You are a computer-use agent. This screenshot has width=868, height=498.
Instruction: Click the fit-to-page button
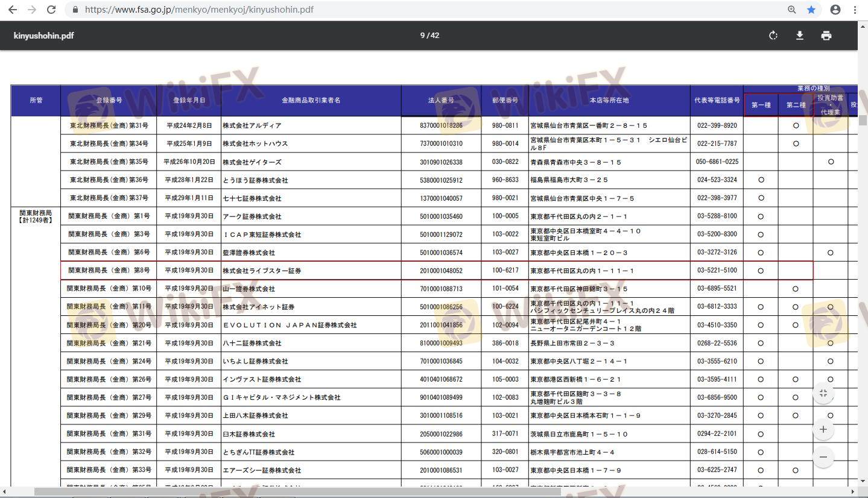pyautogui.click(x=823, y=394)
